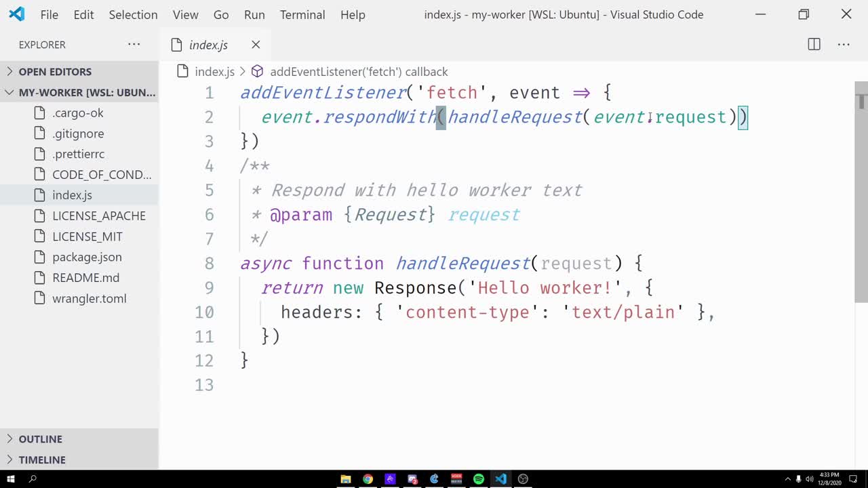Click the volume icon in system tray

coord(809,479)
